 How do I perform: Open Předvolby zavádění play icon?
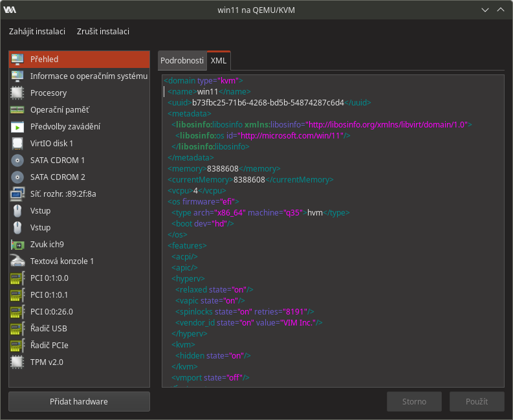17,127
